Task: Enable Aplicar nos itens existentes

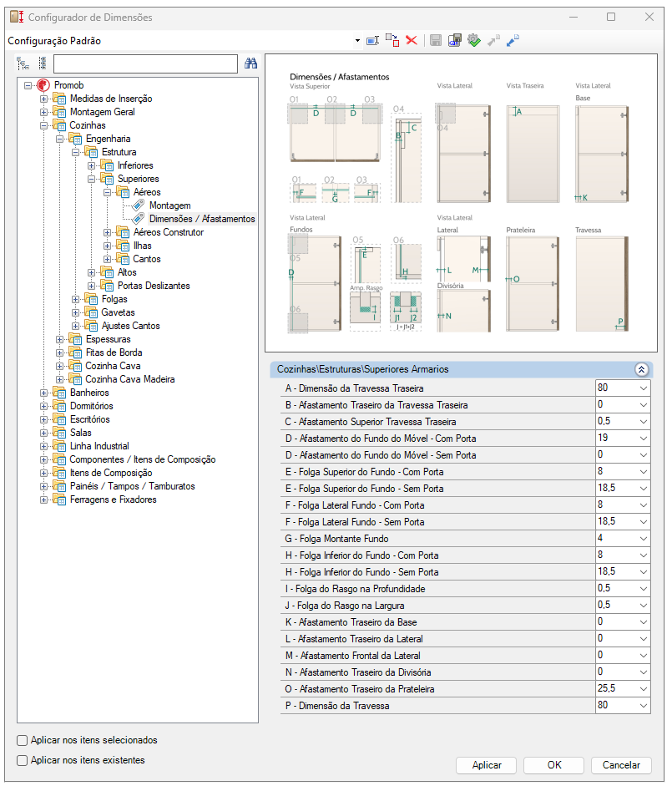Action: click(x=22, y=760)
